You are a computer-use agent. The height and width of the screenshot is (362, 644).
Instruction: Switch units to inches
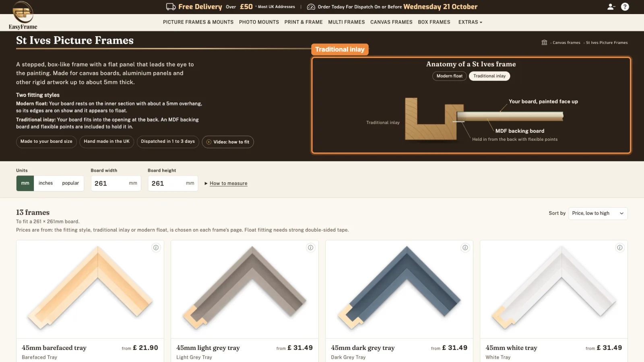45,183
